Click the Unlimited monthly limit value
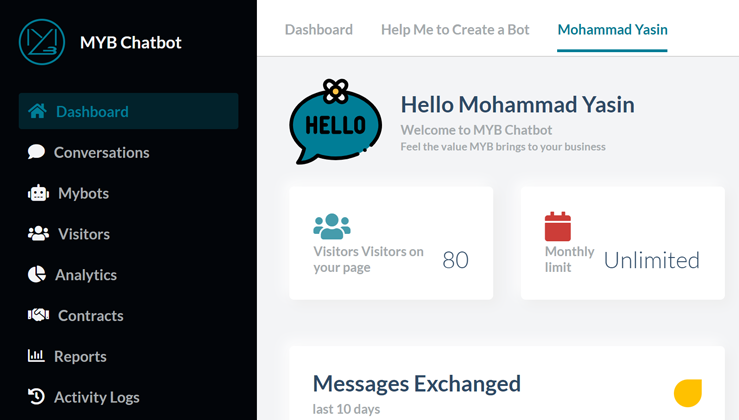The height and width of the screenshot is (420, 739). coord(651,260)
